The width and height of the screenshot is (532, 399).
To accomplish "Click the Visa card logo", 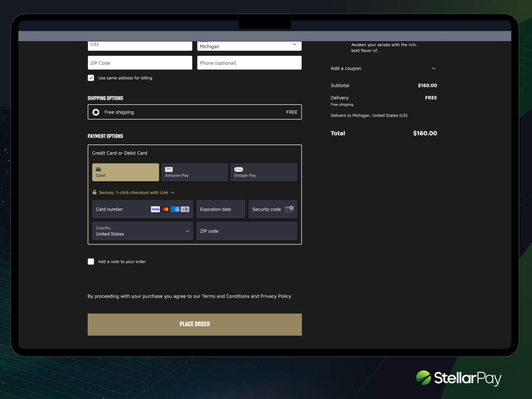I will click(155, 209).
